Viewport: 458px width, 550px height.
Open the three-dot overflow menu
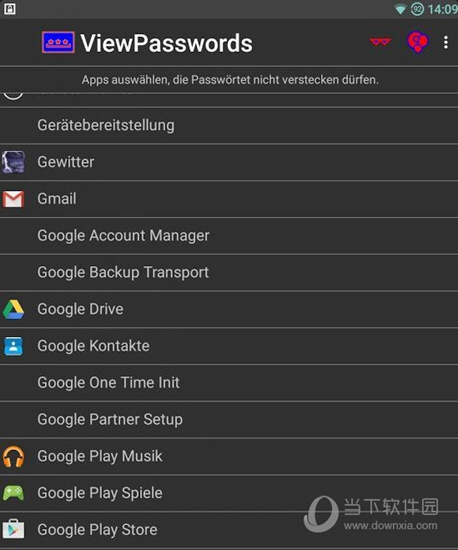pos(446,42)
